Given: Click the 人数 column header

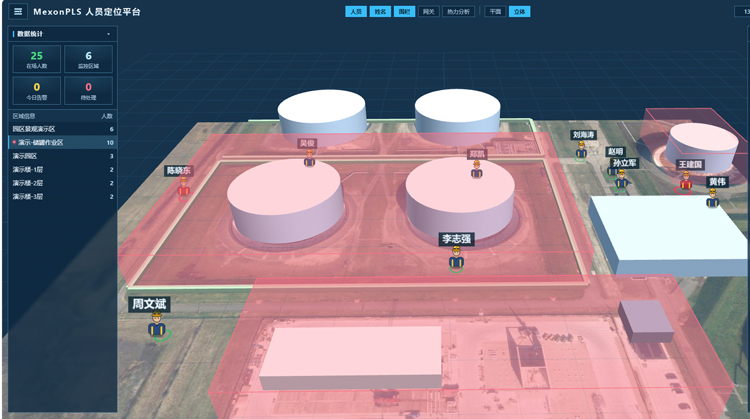Looking at the screenshot, I should click(x=107, y=116).
